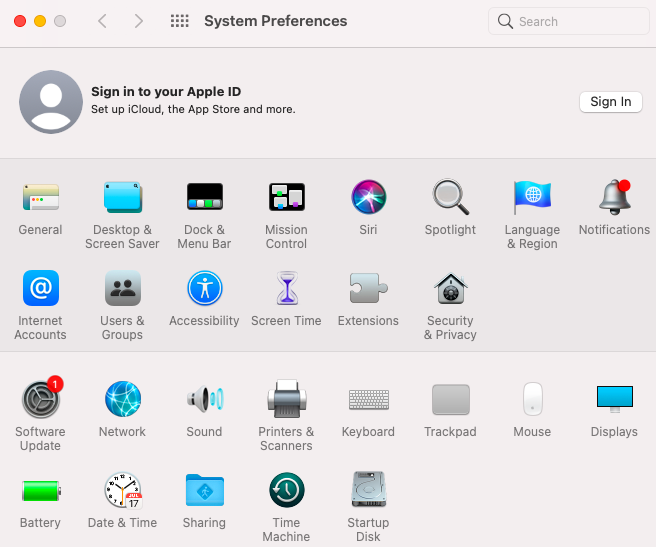
Task: Open Desktop & Screen Saver settings
Action: click(x=123, y=197)
